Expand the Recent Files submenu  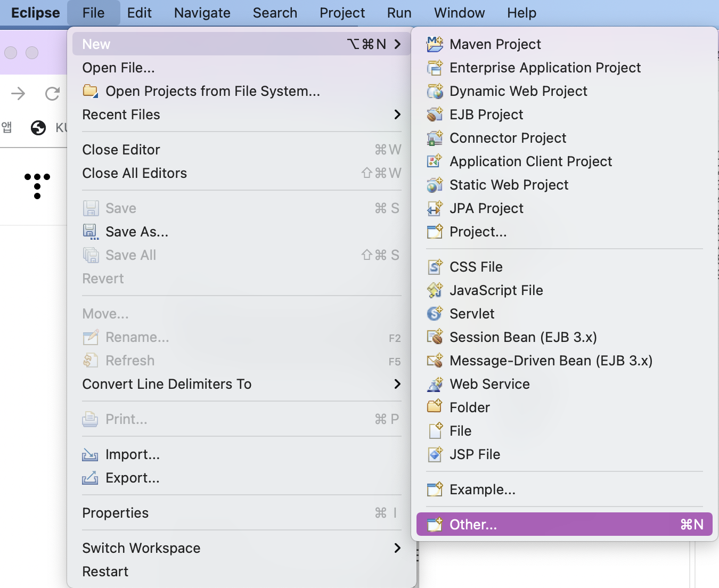397,115
